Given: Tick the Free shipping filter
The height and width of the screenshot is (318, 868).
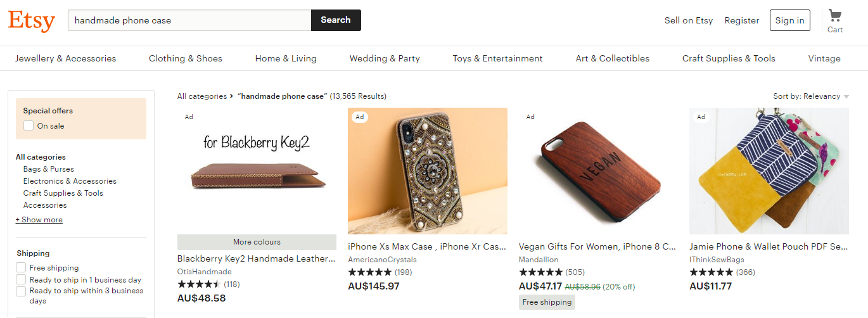Looking at the screenshot, I should pos(22,268).
